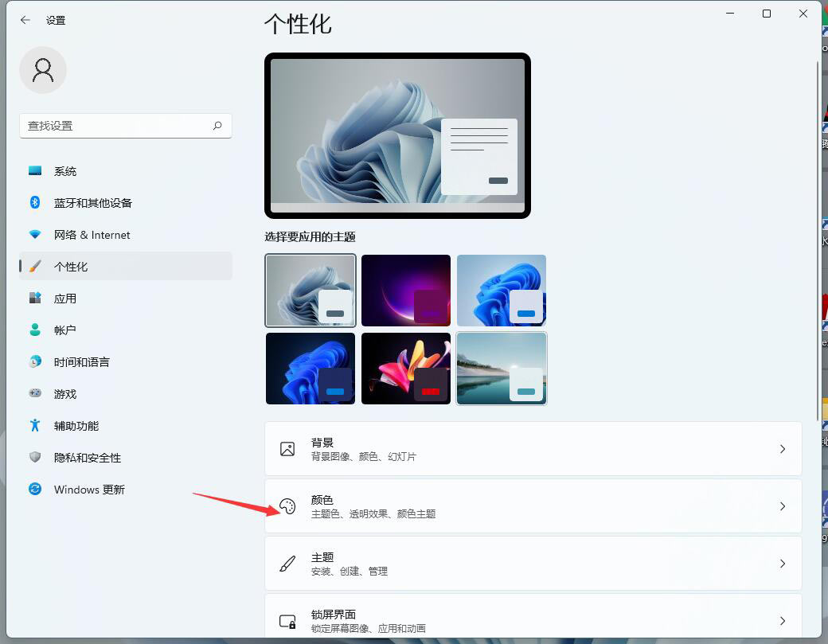Select the dark purple theme thumbnail

point(406,289)
